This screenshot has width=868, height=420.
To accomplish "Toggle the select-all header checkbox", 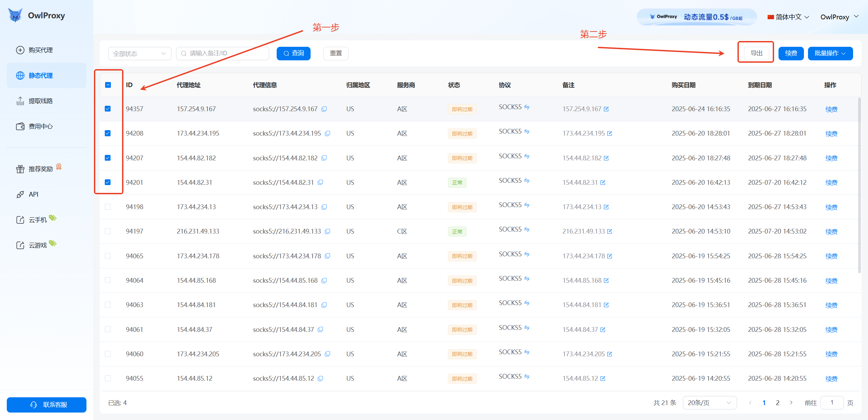I will pos(108,85).
